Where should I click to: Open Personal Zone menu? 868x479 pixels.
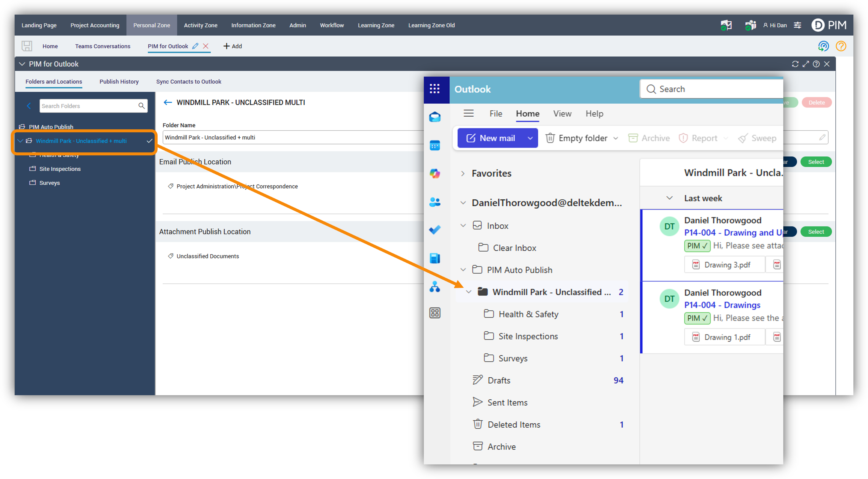[x=152, y=25]
